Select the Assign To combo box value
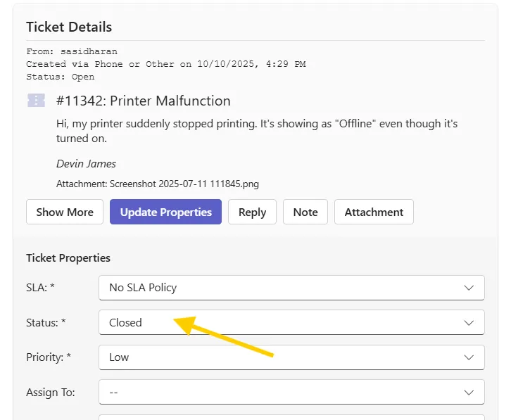The width and height of the screenshot is (530, 420). [282, 392]
